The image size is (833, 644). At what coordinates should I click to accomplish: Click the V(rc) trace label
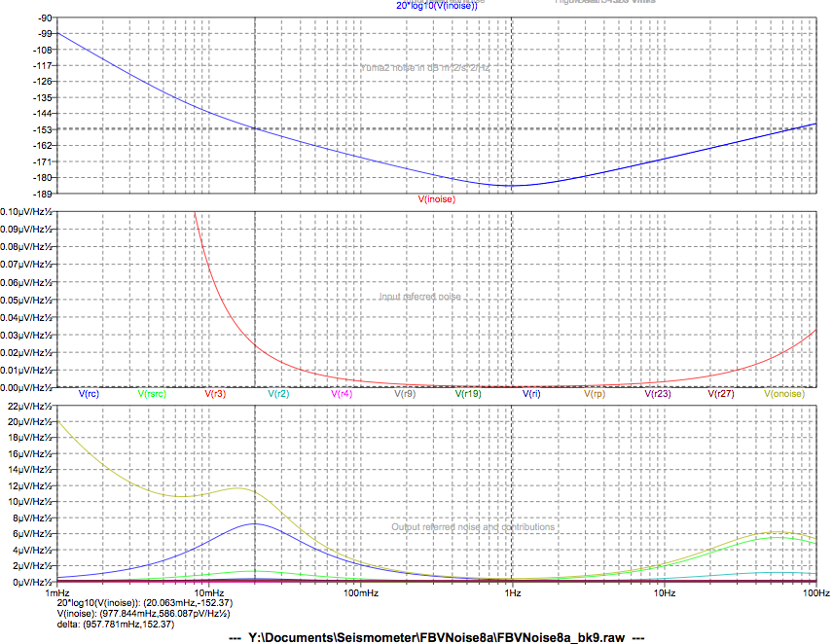[x=89, y=394]
